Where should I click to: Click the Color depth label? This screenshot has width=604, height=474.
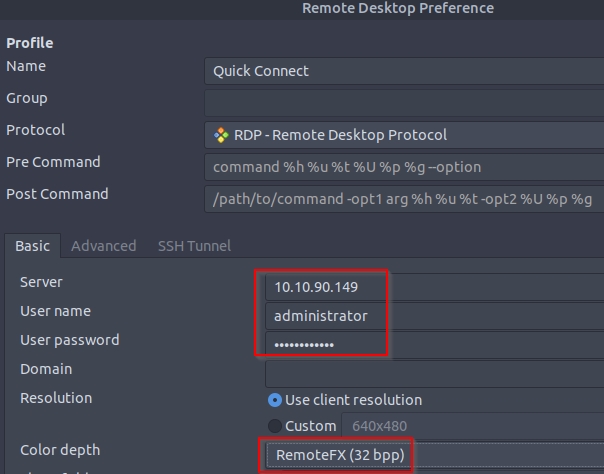60,450
